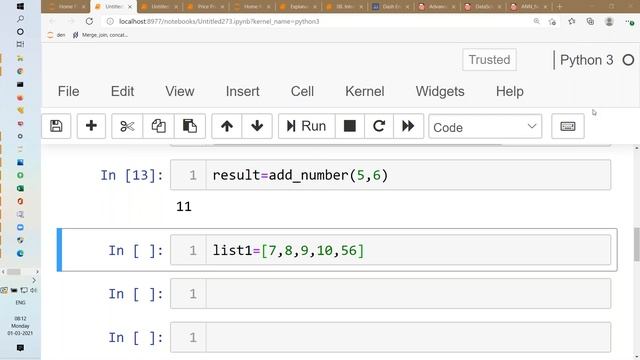Expand taskbar overflow chevron
The image size is (640, 360).
(34, 280)
